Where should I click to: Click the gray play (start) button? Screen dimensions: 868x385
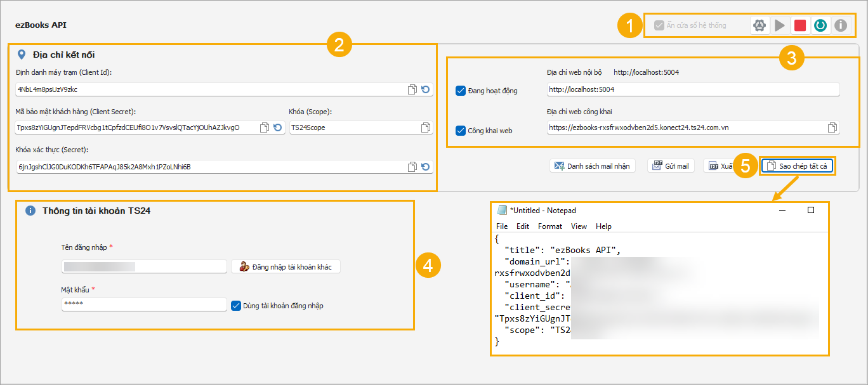coord(779,25)
